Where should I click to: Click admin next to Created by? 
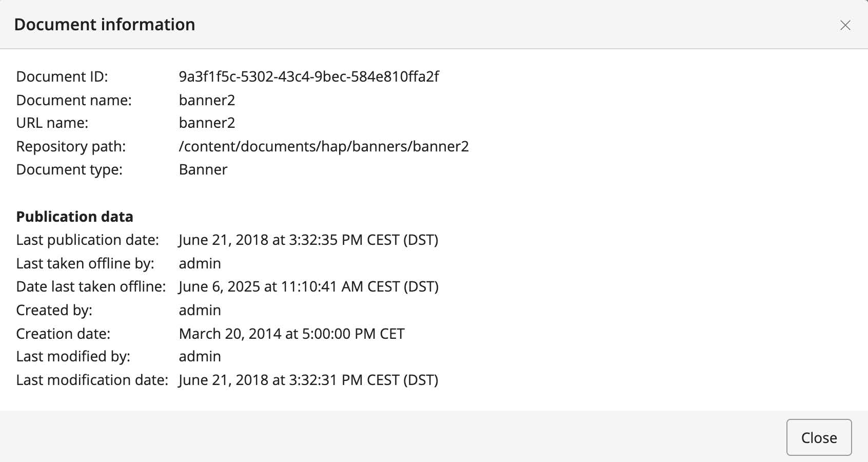[x=200, y=310]
